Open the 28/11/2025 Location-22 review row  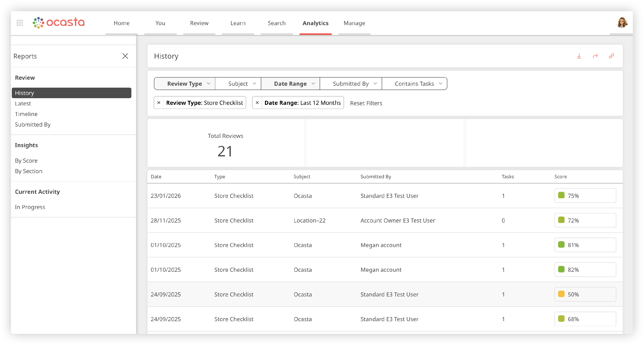click(x=309, y=220)
